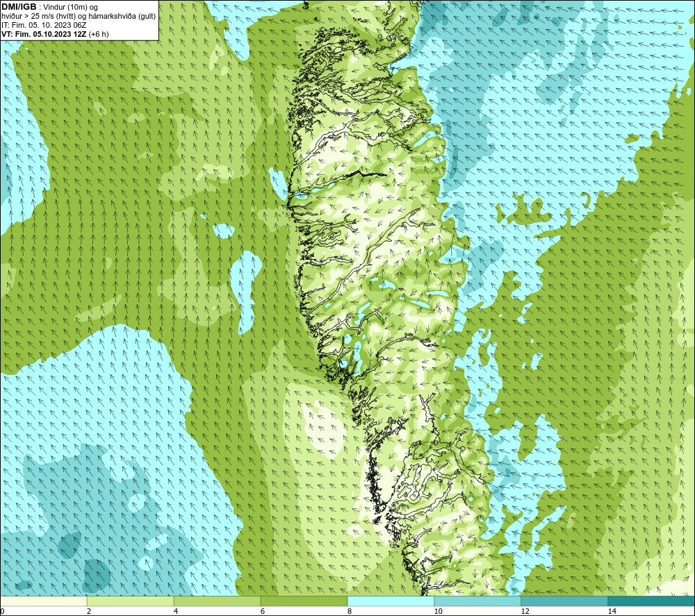Click the light cyan 8–10 m/s legend swatch
Viewport: 695px width, 616px height.
(x=391, y=601)
